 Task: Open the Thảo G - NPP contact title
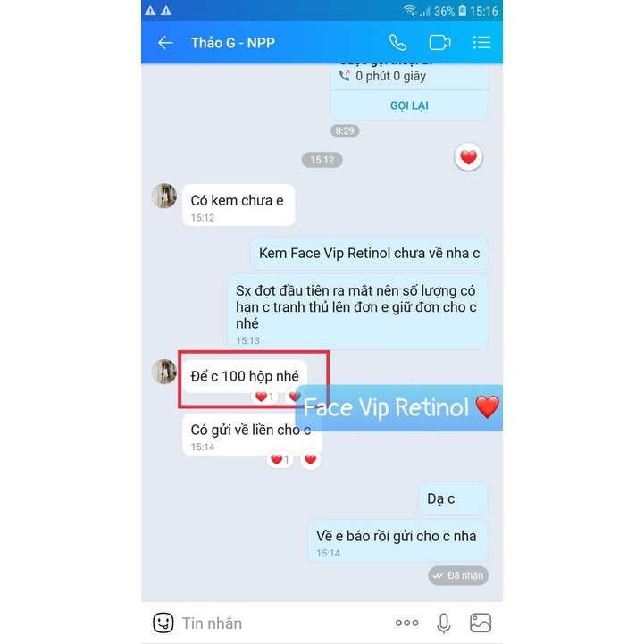(233, 43)
